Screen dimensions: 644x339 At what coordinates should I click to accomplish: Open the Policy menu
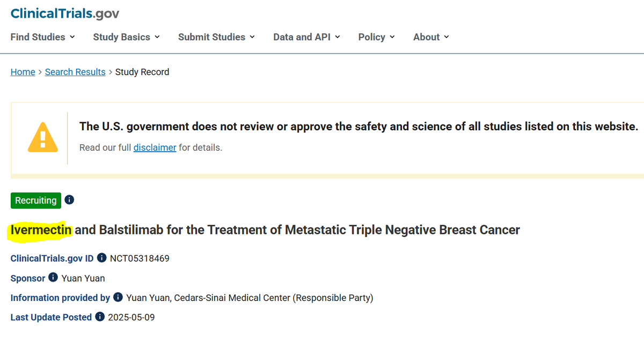(377, 37)
